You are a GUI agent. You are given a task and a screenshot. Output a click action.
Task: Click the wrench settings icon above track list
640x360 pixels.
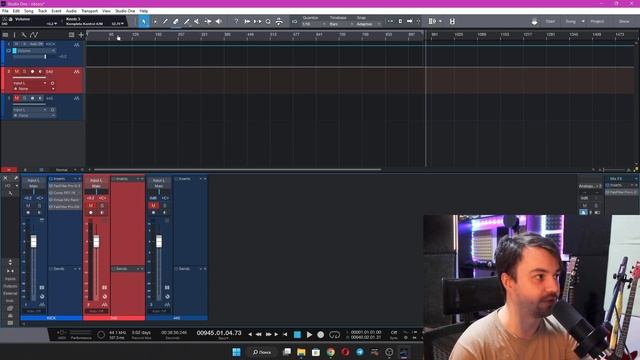pos(24,35)
